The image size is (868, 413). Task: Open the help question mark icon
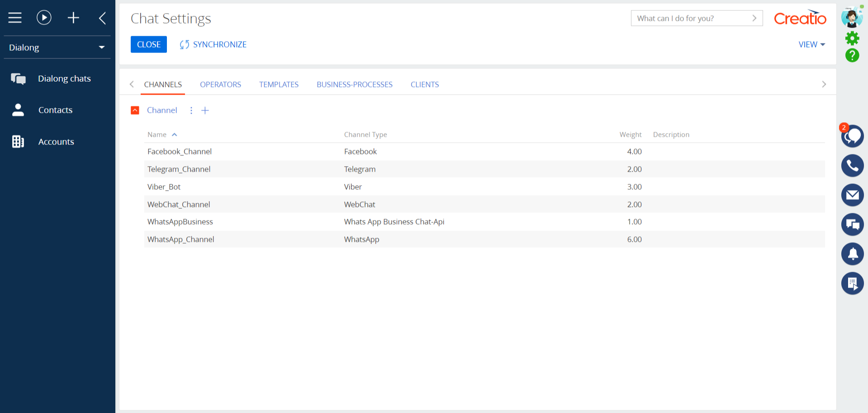click(852, 55)
